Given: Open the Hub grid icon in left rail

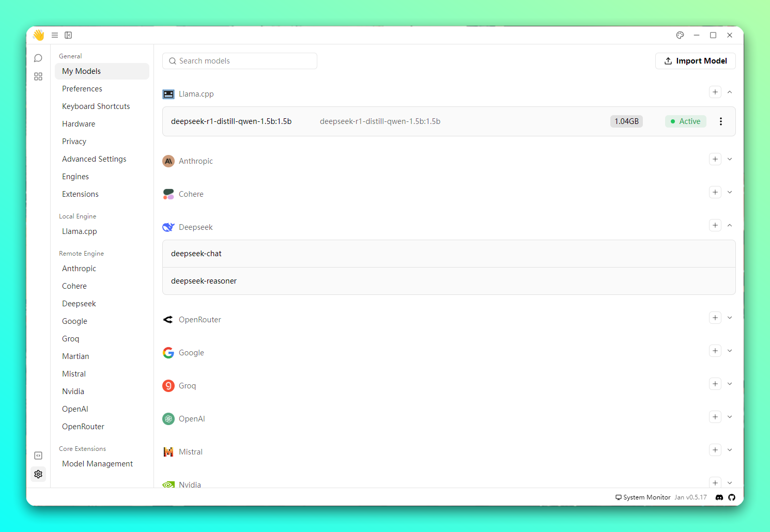Looking at the screenshot, I should (x=38, y=76).
